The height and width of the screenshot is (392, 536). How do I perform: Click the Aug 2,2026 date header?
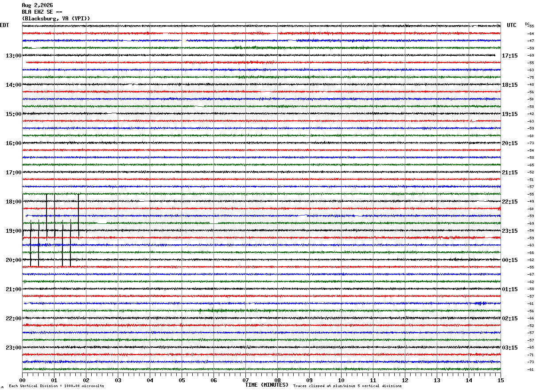(37, 5)
